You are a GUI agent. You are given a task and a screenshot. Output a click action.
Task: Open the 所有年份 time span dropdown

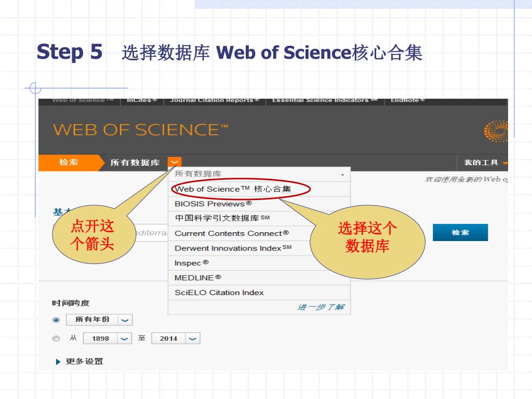pyautogui.click(x=125, y=320)
